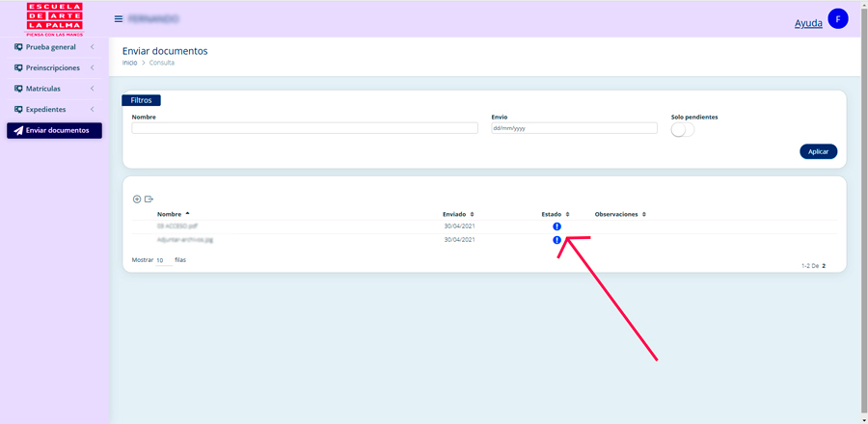Screen dimensions: 868x424
Task: Click the status icon for Adjuntar-archivos.jpg
Action: 556,240
